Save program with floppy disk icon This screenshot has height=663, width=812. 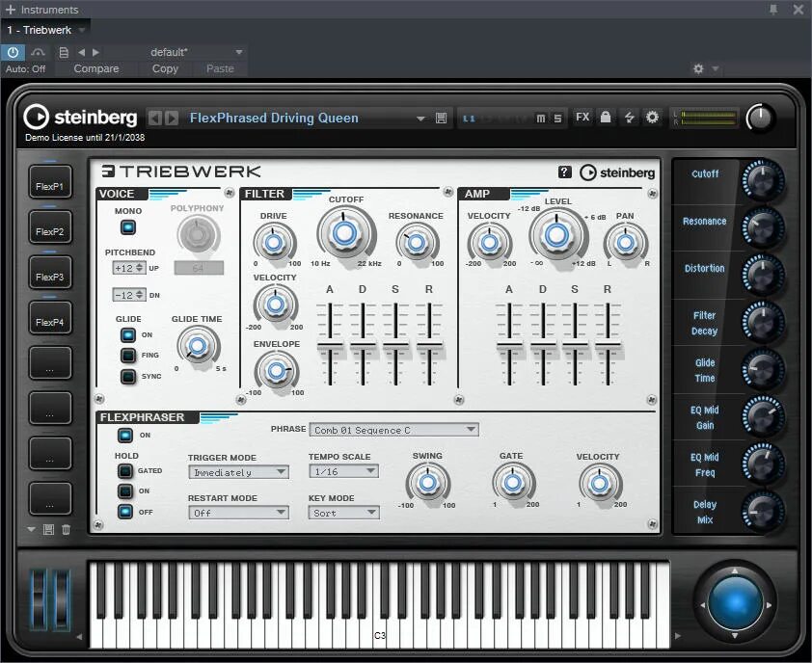(x=441, y=119)
